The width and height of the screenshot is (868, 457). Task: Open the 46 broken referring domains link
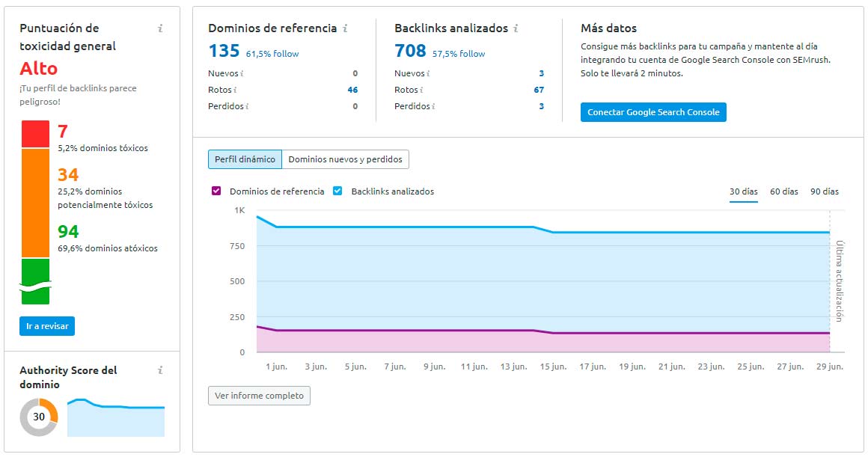tap(352, 90)
